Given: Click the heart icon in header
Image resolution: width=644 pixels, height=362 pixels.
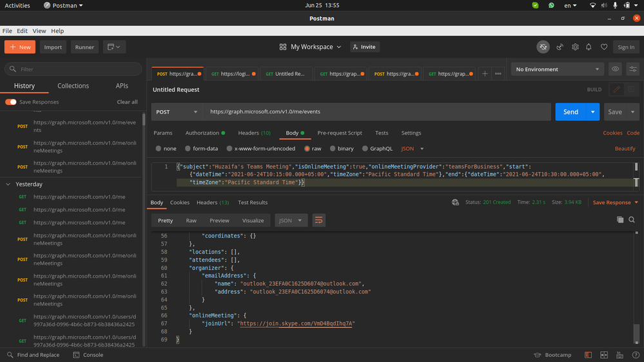Looking at the screenshot, I should 604,47.
